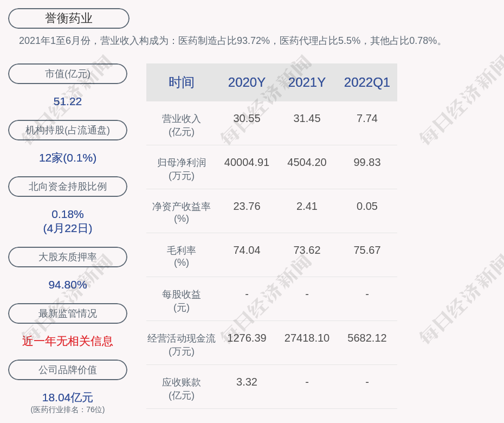Screen dimensions: 504x423
Task: Select the 2020Y column header
Action: coord(247,82)
